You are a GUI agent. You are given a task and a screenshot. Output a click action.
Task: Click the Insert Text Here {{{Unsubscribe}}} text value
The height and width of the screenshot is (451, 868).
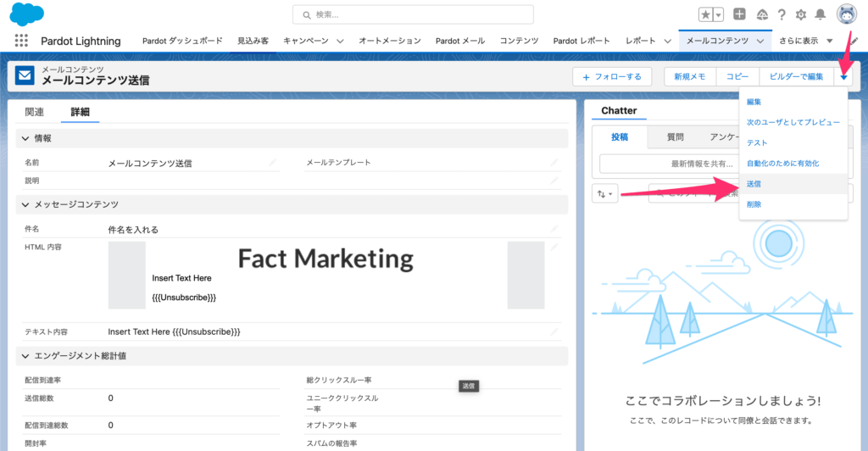point(174,332)
